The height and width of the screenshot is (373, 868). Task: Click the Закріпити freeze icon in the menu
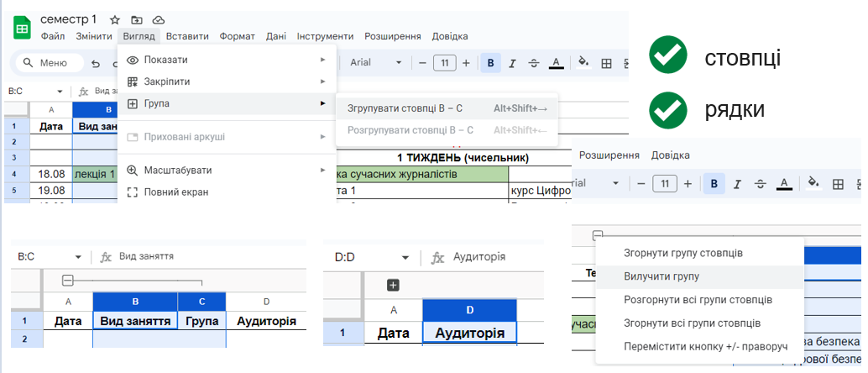(x=132, y=81)
